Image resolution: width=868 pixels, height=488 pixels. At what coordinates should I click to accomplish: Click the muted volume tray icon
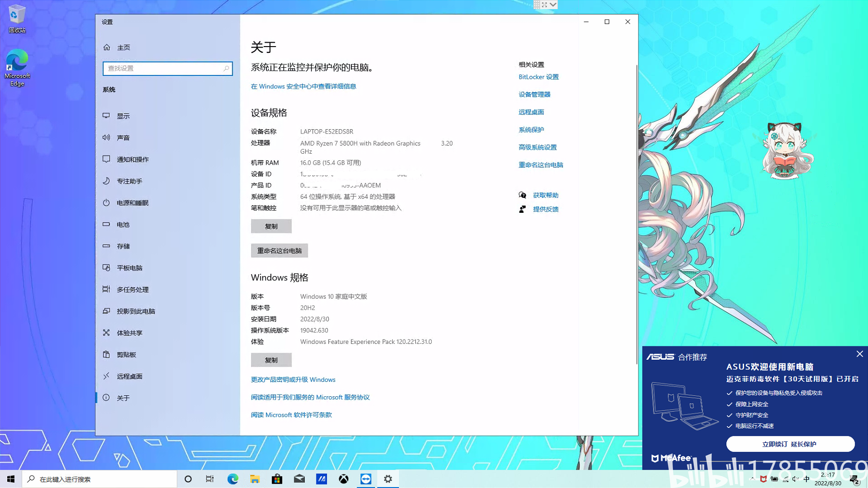click(x=796, y=479)
